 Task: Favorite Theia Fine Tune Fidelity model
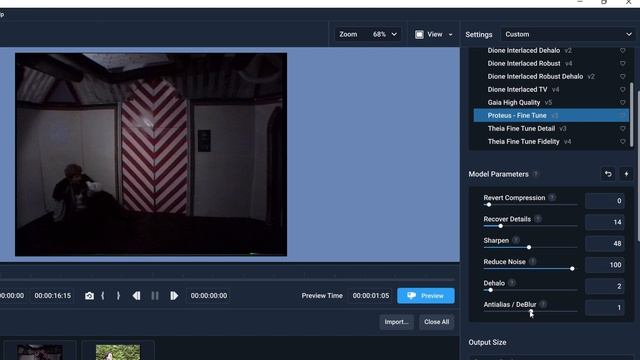622,142
